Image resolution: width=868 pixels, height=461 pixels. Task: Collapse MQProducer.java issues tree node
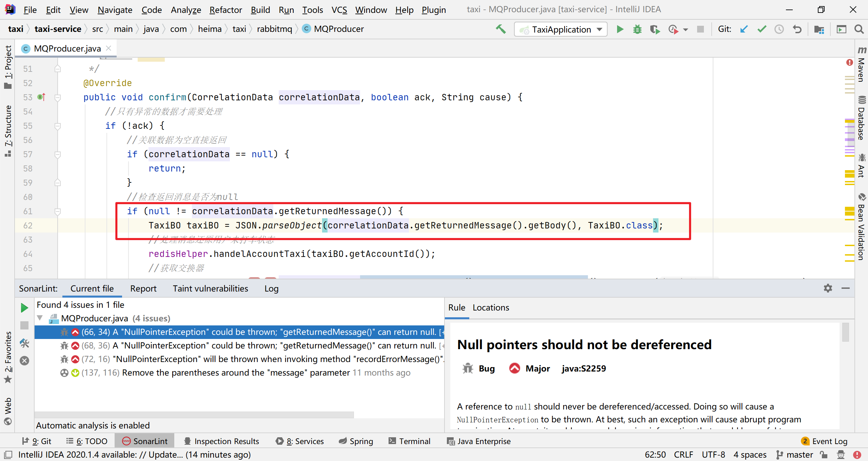[40, 318]
